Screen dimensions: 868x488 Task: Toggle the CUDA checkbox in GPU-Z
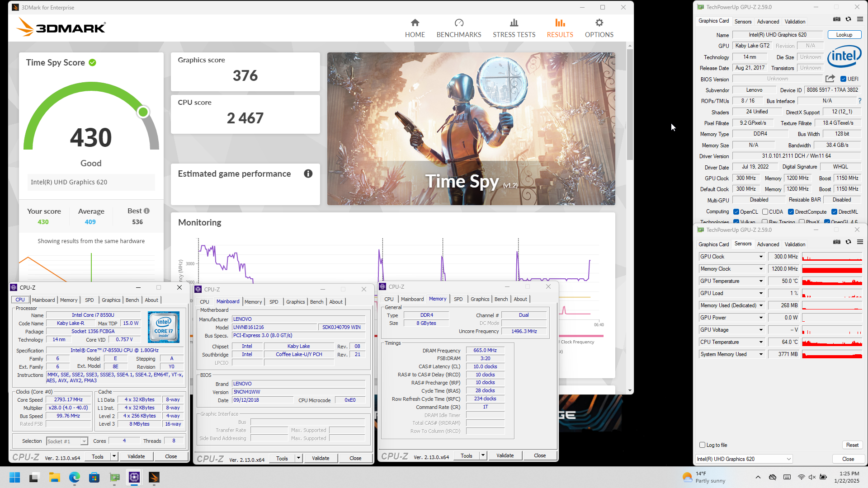(x=765, y=212)
